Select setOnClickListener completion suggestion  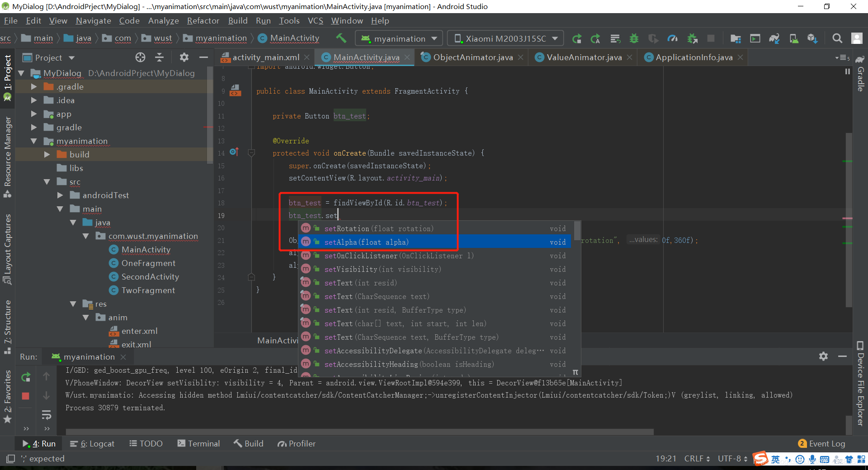point(435,256)
